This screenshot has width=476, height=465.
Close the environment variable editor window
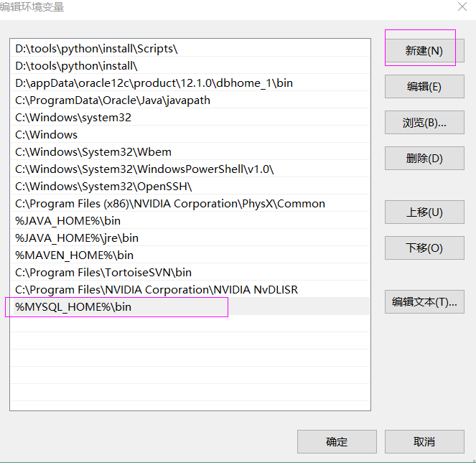pos(462,7)
